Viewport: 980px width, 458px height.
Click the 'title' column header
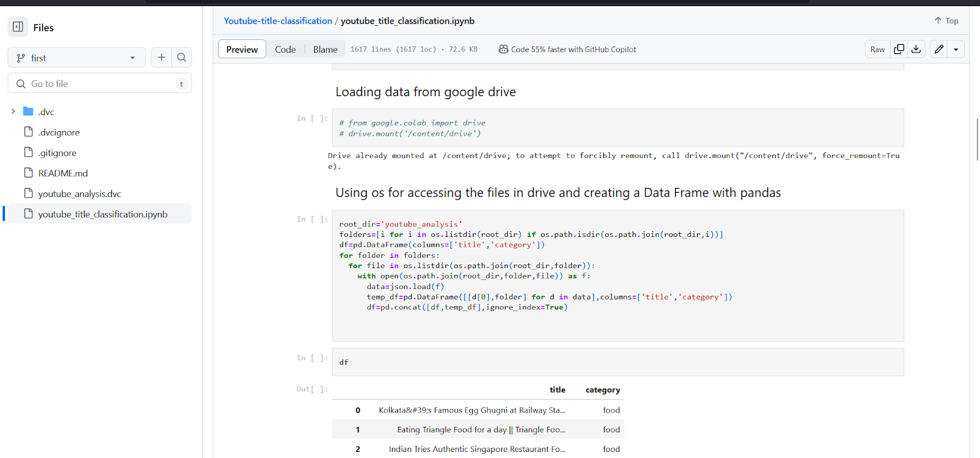click(x=557, y=389)
